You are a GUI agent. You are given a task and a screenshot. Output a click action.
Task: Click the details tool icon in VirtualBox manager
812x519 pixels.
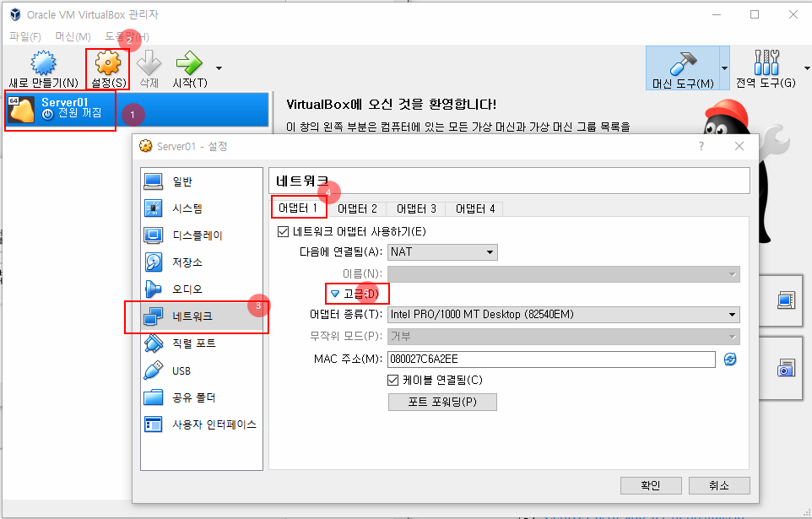[x=786, y=300]
